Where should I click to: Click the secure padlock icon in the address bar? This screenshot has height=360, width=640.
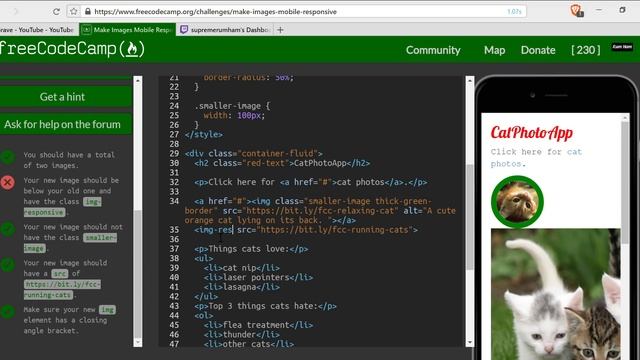point(88,11)
